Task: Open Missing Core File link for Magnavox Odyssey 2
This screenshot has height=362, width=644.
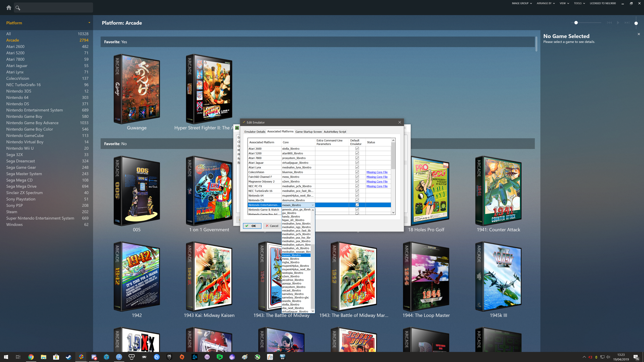Action: tap(377, 181)
